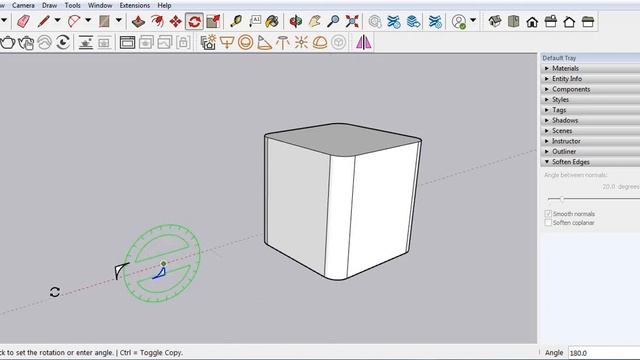The height and width of the screenshot is (360, 640).
Task: Open the Window menu
Action: (x=100, y=5)
